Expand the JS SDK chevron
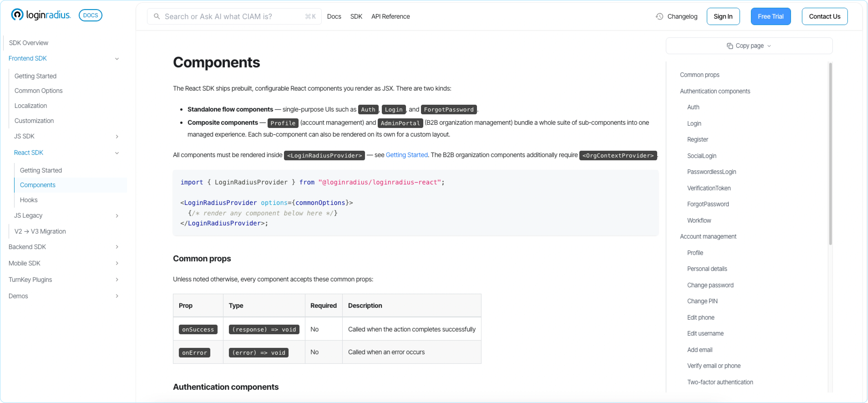This screenshot has width=868, height=403. pos(117,137)
